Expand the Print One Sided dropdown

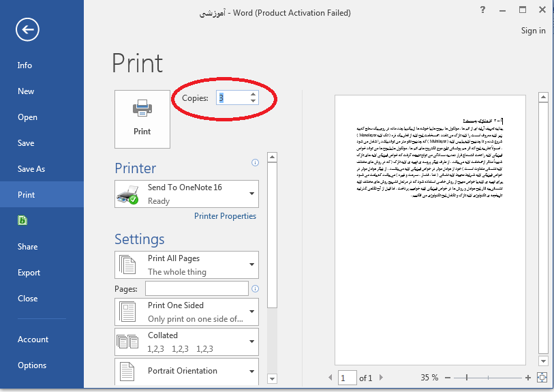click(187, 312)
